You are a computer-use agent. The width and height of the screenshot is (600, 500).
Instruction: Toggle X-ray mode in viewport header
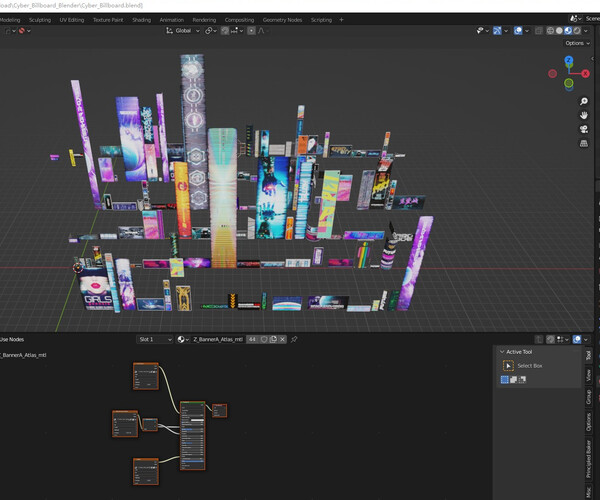[x=538, y=31]
